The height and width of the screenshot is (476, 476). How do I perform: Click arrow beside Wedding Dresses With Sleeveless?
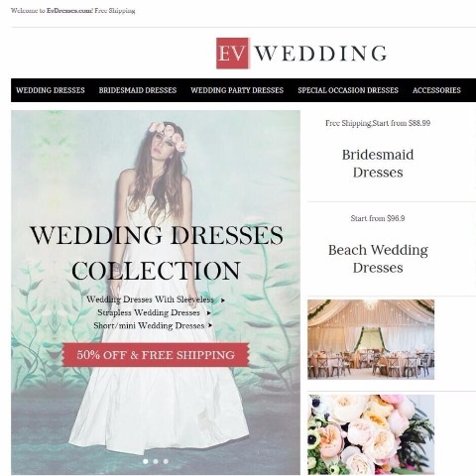pyautogui.click(x=223, y=300)
